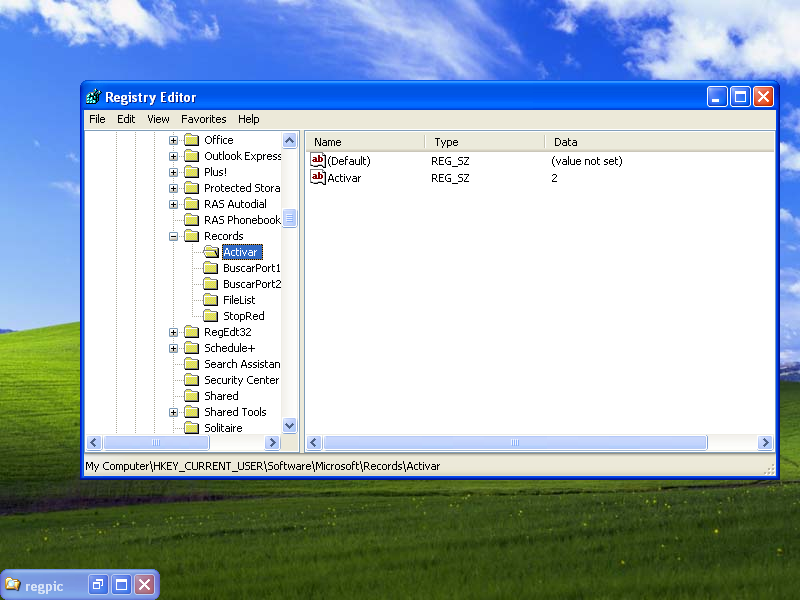Screen dimensions: 800x600
Task: Select the BuscarPort2 folder icon
Action: (211, 284)
